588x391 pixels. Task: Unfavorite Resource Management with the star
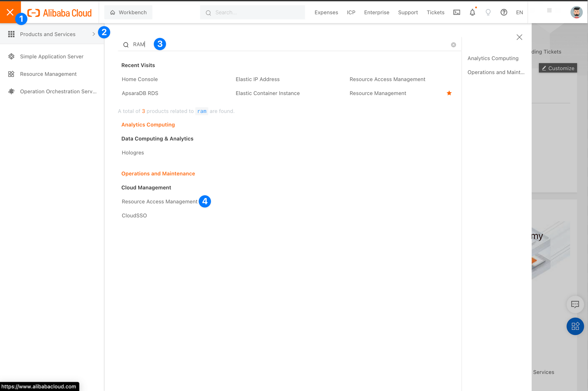click(x=449, y=93)
